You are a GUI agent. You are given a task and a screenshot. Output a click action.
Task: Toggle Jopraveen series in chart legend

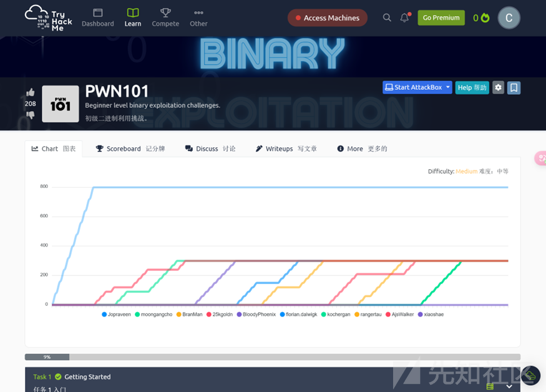coord(116,315)
